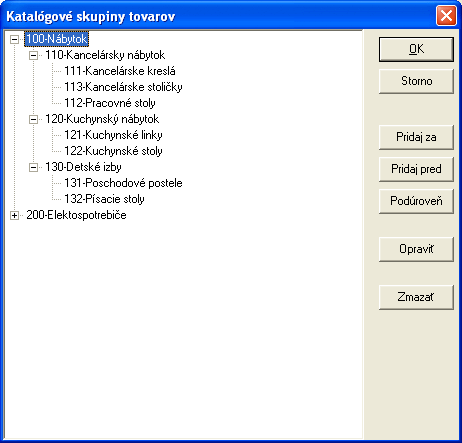
Task: Select the 200-Elektospotrebiče group
Action: tap(76, 215)
